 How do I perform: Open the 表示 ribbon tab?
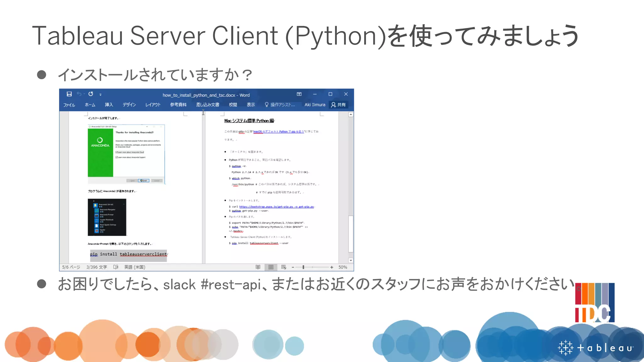(251, 105)
